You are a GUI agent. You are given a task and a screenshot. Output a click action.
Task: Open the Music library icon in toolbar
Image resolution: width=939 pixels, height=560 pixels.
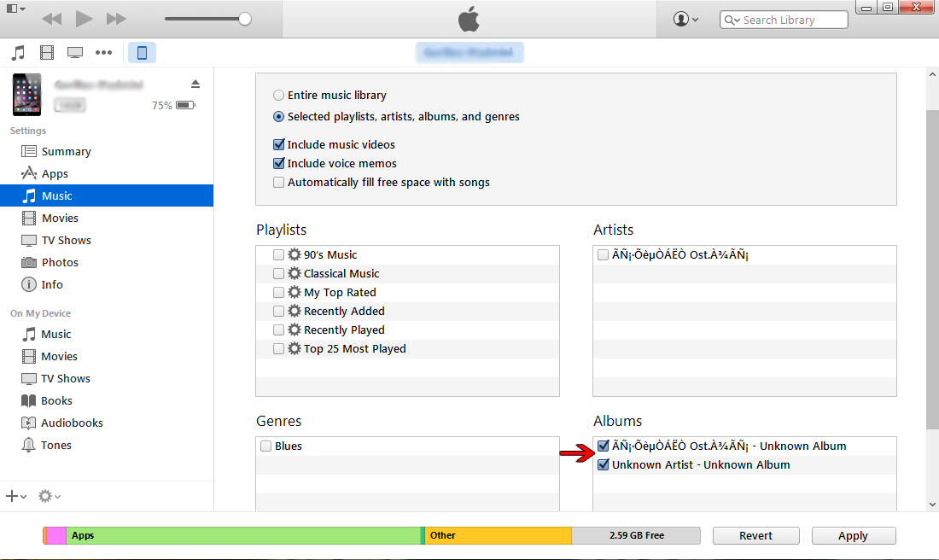coord(19,53)
